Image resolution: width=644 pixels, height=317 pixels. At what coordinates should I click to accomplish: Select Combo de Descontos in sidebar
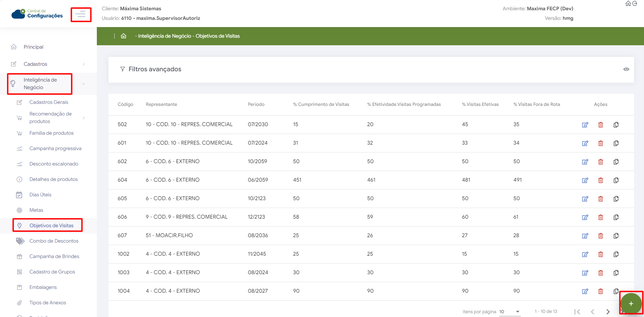coord(54,241)
